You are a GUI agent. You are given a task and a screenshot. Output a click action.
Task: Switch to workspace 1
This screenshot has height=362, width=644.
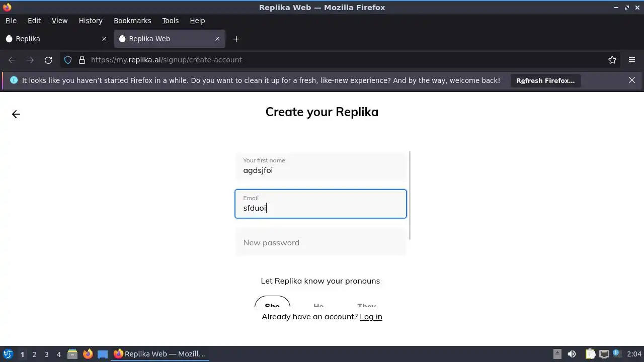coord(22,354)
